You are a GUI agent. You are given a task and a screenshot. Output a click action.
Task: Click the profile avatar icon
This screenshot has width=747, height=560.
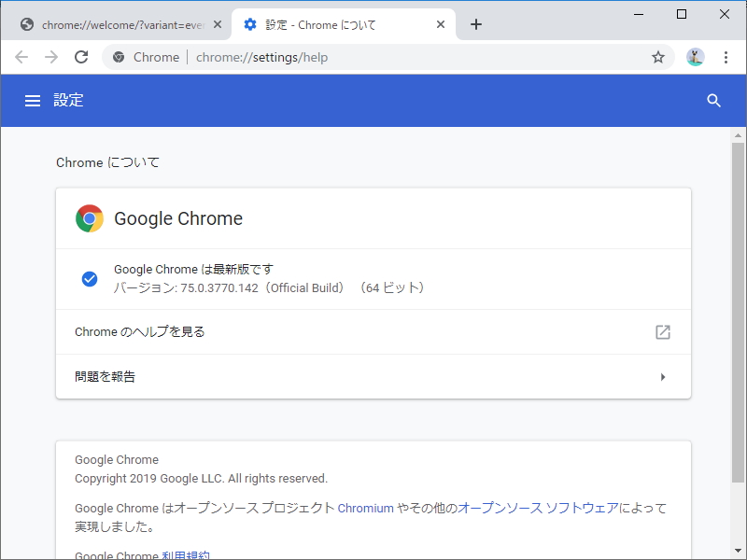pos(695,57)
